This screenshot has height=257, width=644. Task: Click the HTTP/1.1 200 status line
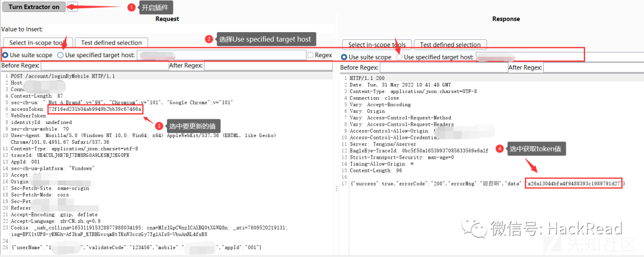[367, 79]
